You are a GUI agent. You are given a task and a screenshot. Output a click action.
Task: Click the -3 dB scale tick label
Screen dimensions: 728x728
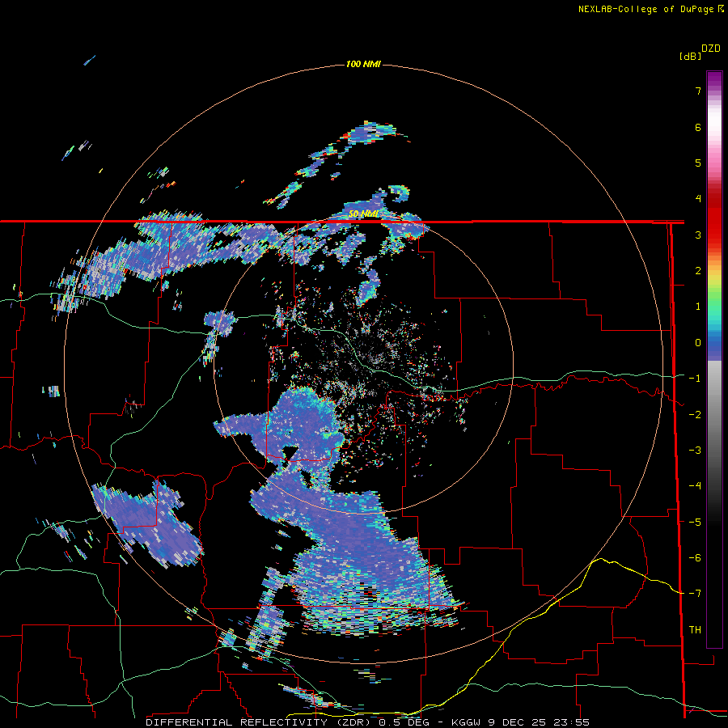click(x=695, y=451)
